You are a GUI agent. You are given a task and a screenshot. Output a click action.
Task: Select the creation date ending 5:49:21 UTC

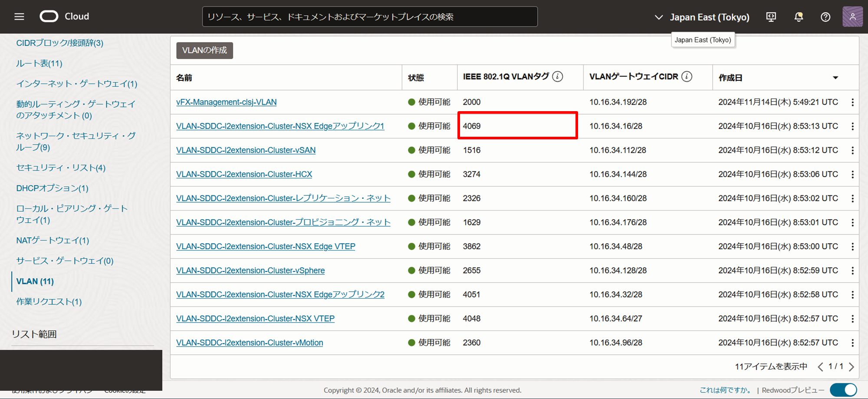point(778,102)
